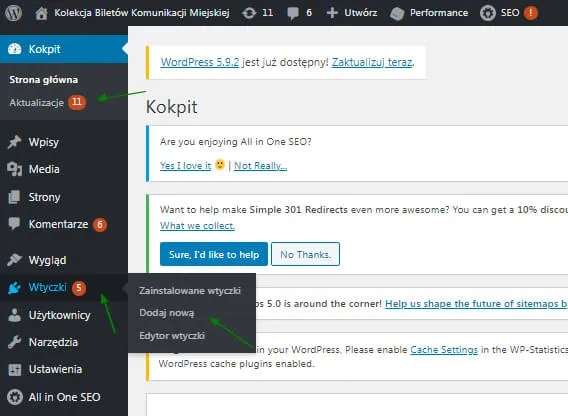Click the home icon beside site name
This screenshot has height=416, width=568.
pos(41,13)
